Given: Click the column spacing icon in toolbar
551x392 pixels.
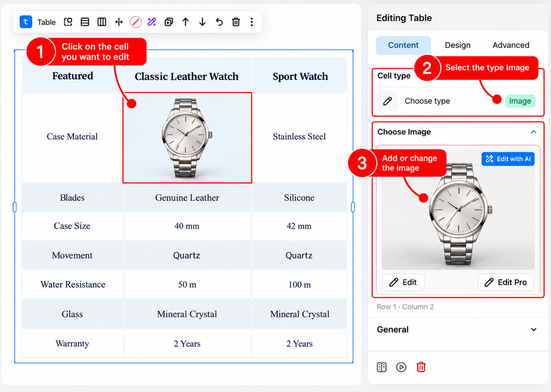Looking at the screenshot, I should 119,22.
